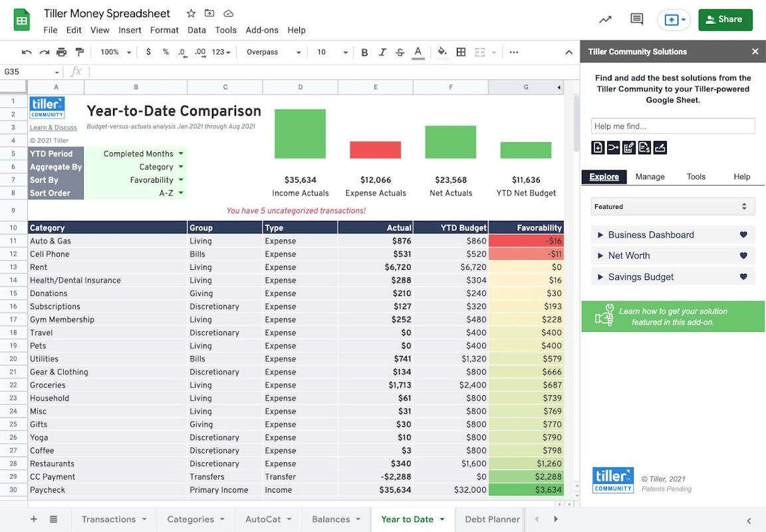Open the comment history icon
Screen dimensions: 766x532
(x=636, y=19)
